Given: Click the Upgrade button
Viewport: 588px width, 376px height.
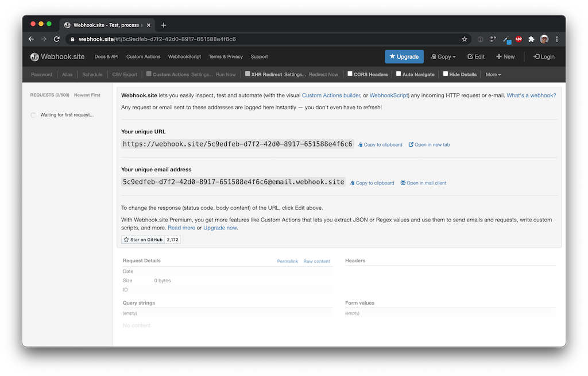Looking at the screenshot, I should click(x=404, y=57).
